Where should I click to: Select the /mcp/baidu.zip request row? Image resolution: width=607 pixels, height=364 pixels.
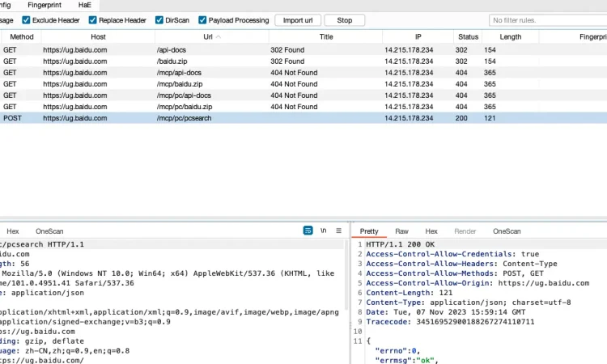303,84
